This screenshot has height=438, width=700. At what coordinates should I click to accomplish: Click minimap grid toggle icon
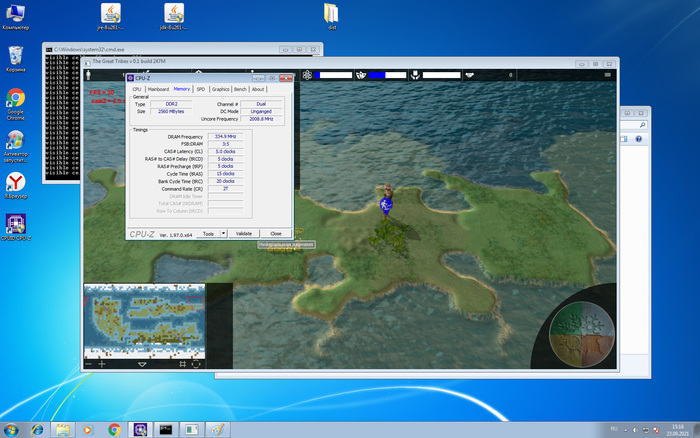[182, 364]
